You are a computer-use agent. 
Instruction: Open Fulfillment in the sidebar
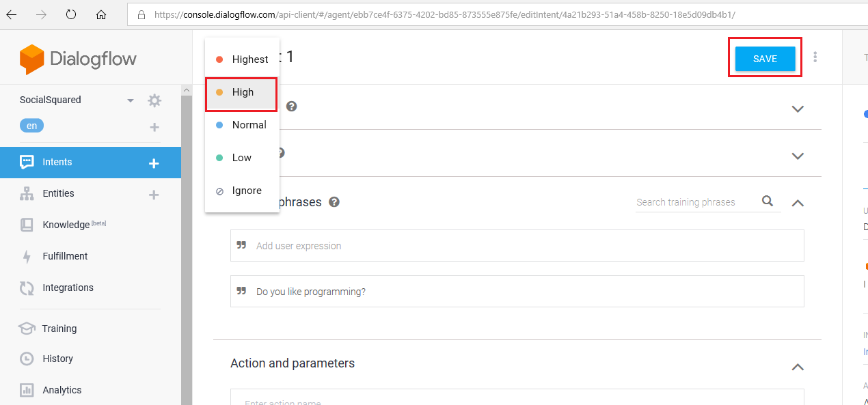coord(65,256)
